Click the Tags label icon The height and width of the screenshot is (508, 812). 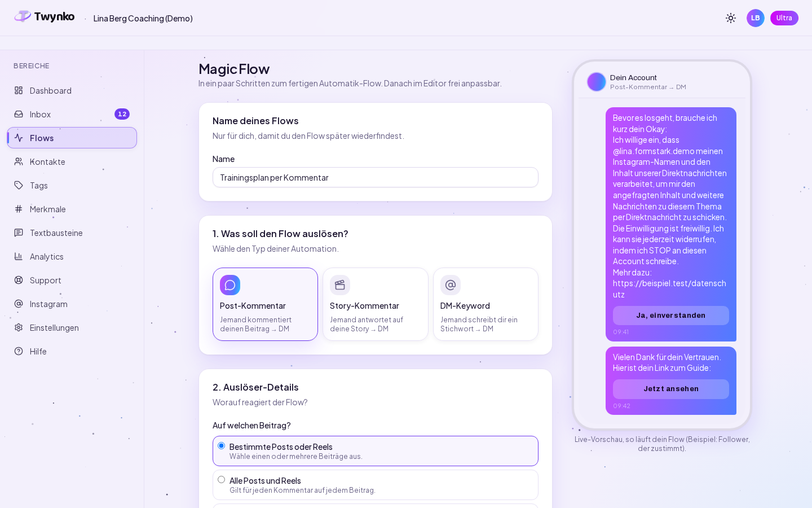coord(19,185)
